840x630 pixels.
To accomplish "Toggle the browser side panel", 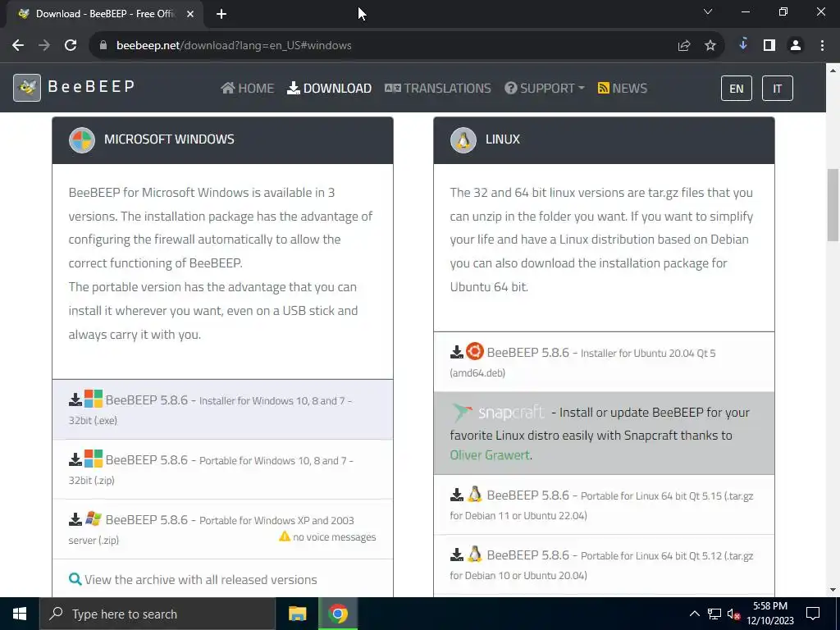I will (x=769, y=46).
